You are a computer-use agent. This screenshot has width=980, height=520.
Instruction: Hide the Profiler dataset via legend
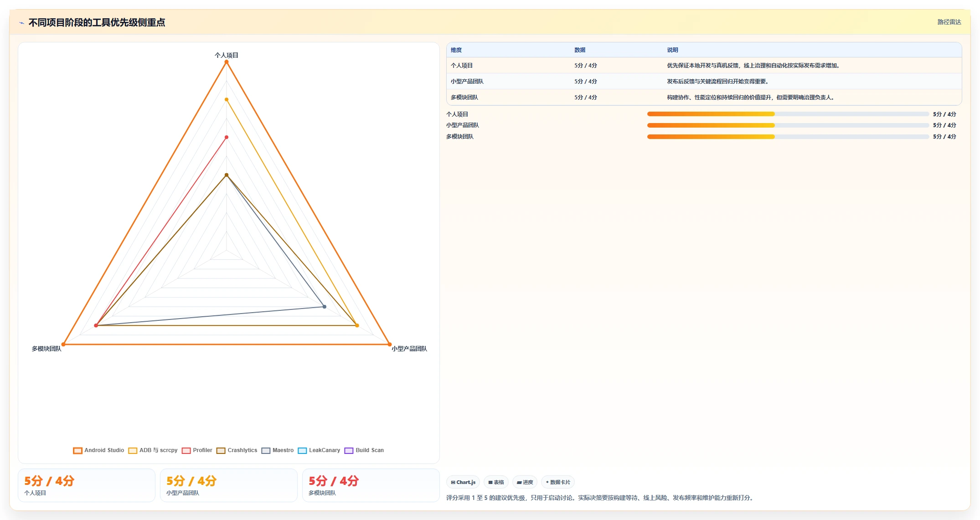click(197, 450)
